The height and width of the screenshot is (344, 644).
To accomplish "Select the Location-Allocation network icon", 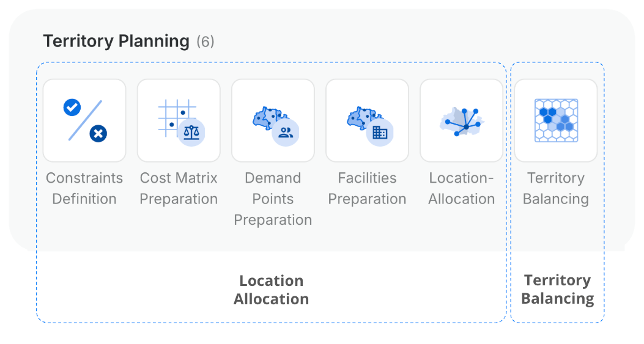I will coord(461,120).
